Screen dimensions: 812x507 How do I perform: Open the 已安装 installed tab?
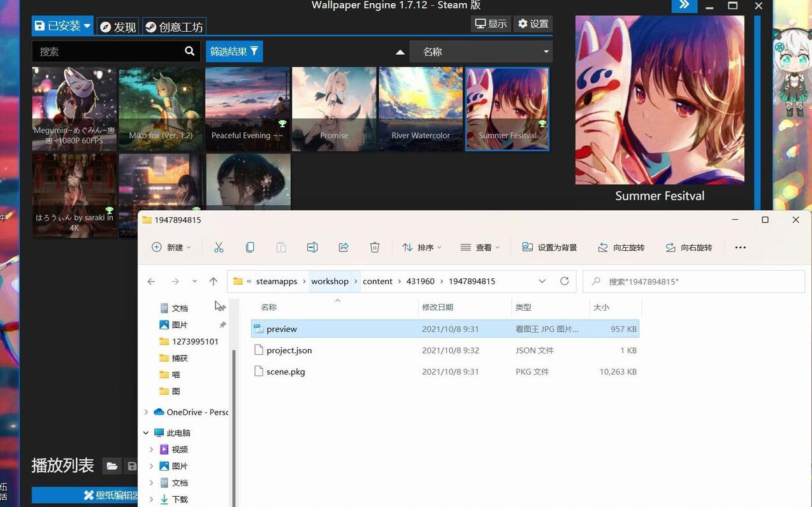point(62,26)
